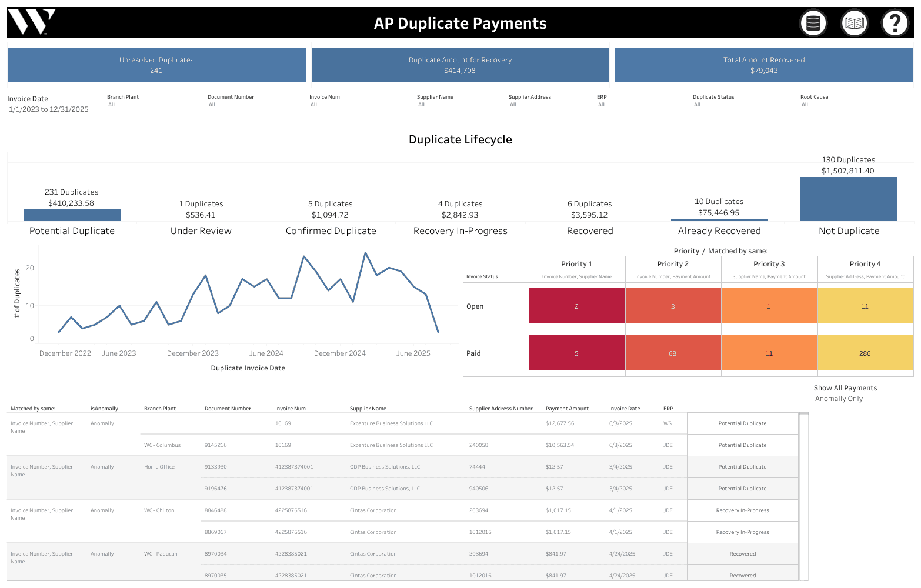Open the Duplicate Status filter dropdown
Viewport: 921px width, 588px height.
pos(713,105)
